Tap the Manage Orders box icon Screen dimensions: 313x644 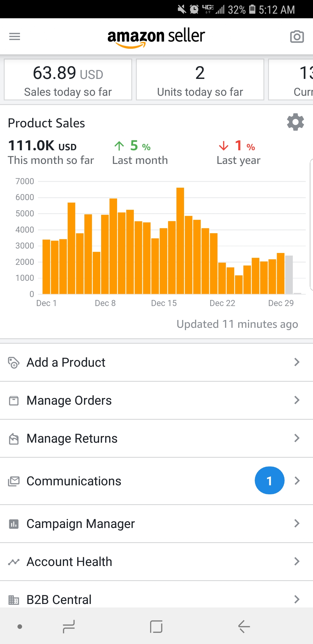click(x=14, y=401)
